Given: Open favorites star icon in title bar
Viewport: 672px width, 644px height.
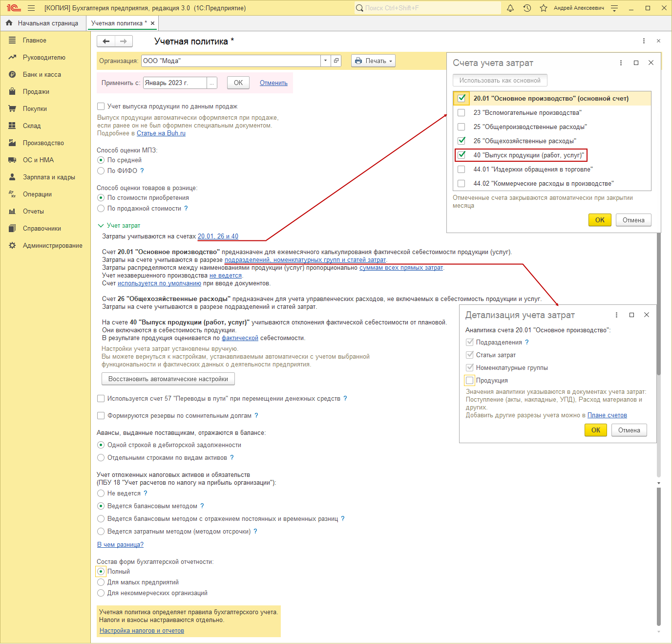Looking at the screenshot, I should [544, 8].
